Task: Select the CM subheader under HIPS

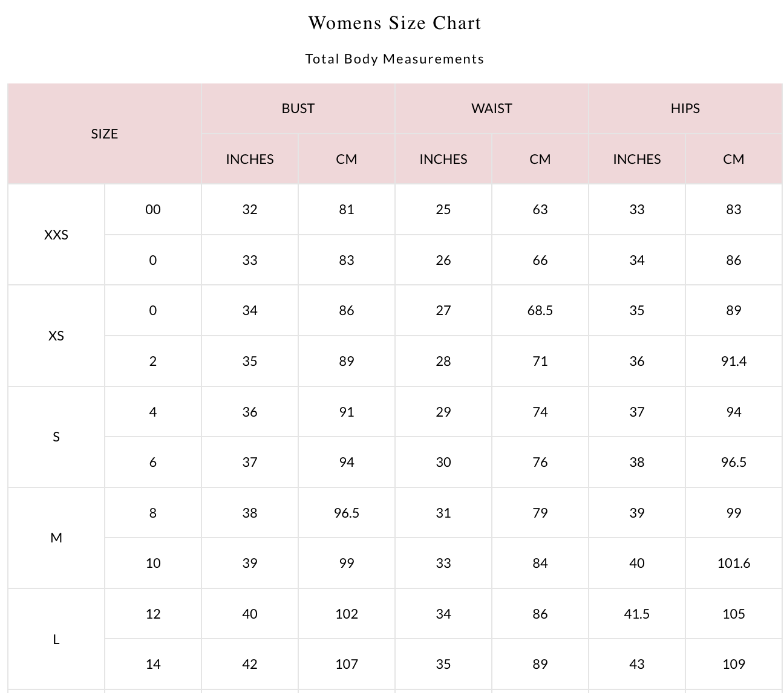Action: [734, 159]
